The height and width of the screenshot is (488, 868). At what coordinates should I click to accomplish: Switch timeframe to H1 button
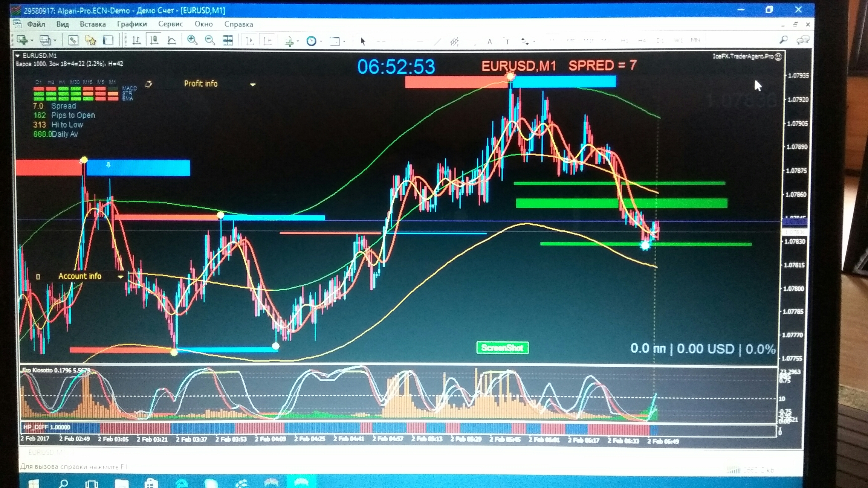pyautogui.click(x=624, y=40)
